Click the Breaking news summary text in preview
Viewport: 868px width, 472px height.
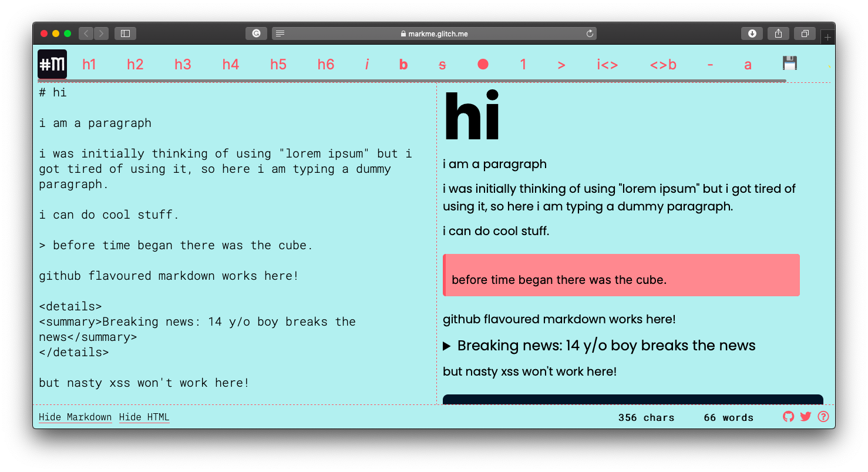(606, 346)
